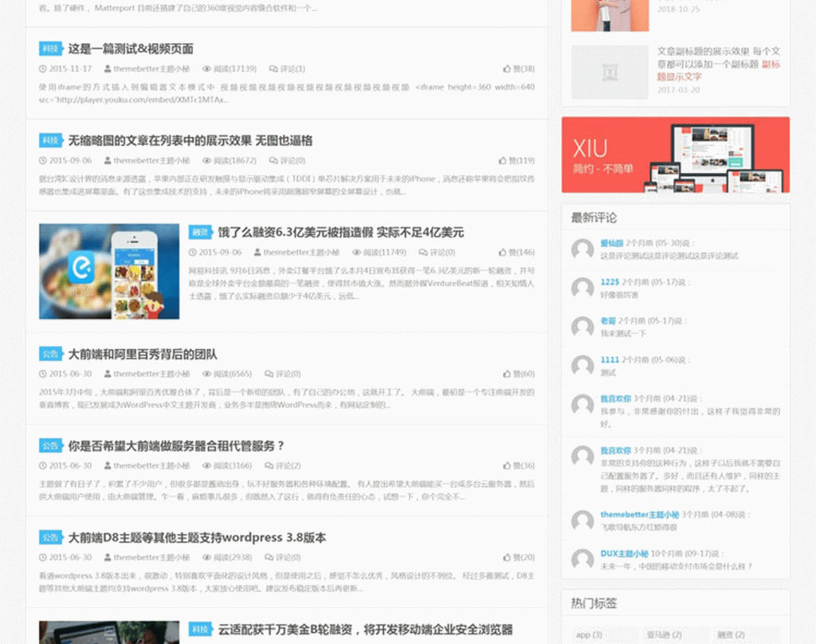
Task: Click 科技 tag beside 无缩略图 article title
Action: (x=50, y=140)
